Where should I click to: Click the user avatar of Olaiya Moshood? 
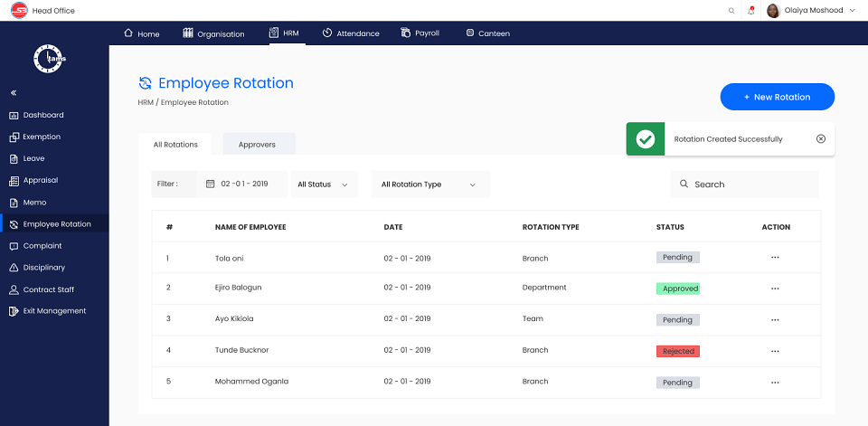click(773, 11)
